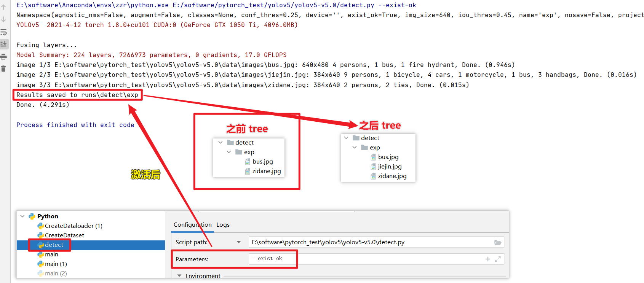
Task: Click the main (2) Python icon
Action: (40, 273)
